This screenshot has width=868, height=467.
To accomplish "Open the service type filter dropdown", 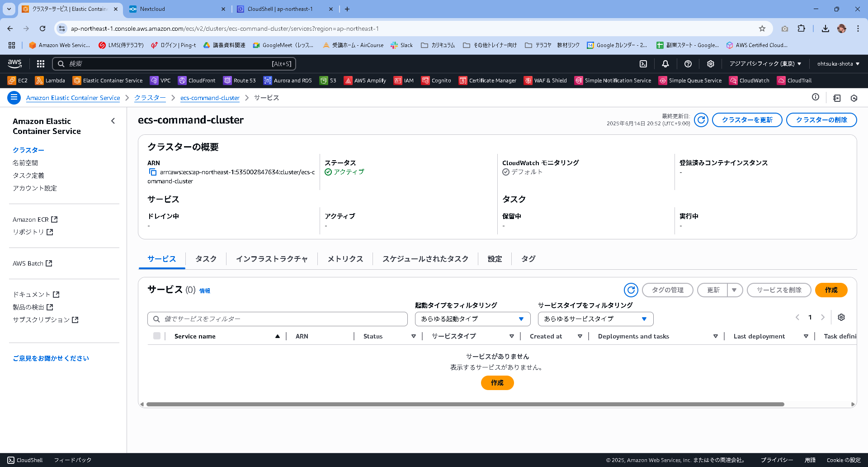I will [x=595, y=319].
